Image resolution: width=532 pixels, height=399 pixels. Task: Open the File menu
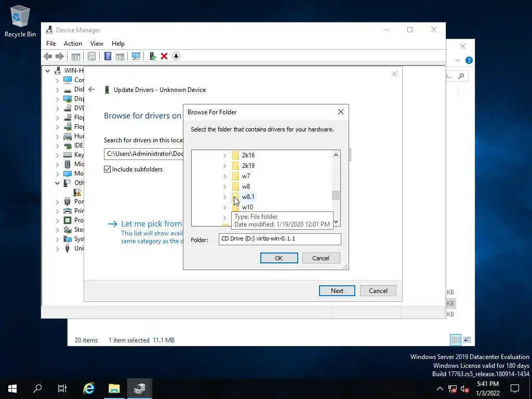coord(51,44)
